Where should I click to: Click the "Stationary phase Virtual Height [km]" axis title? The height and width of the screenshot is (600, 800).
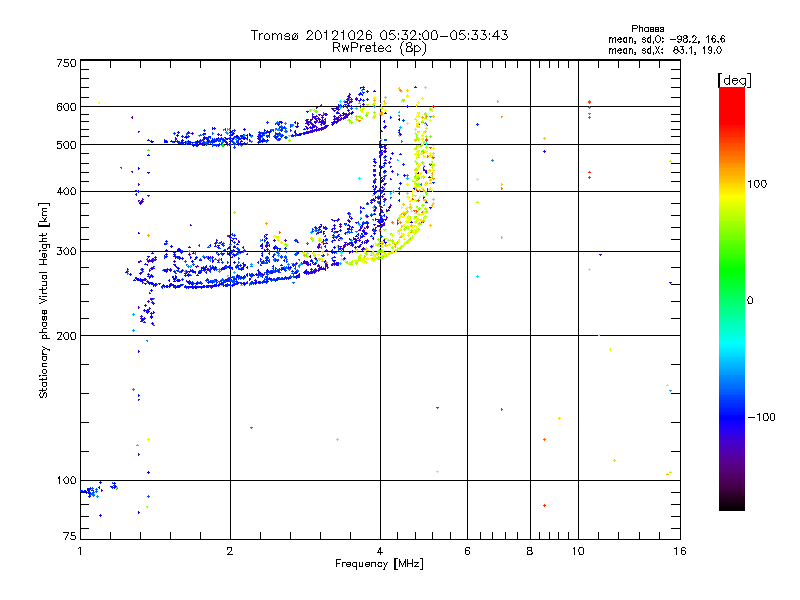coord(44,301)
